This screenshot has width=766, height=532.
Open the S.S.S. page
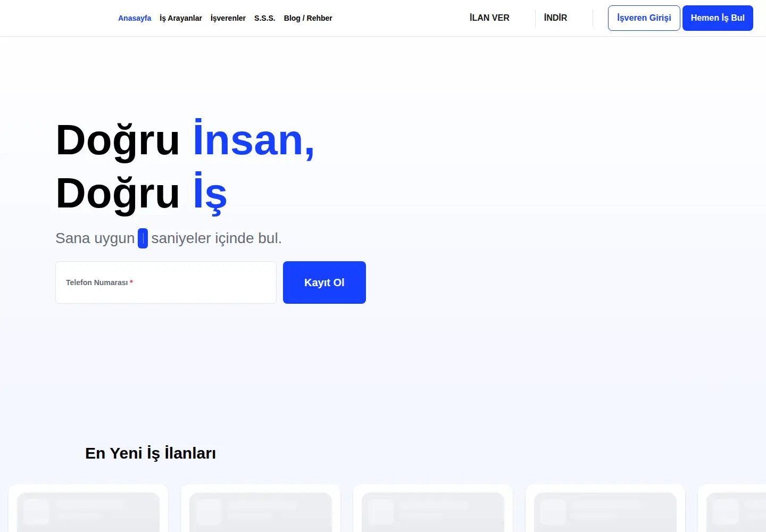[x=265, y=18]
